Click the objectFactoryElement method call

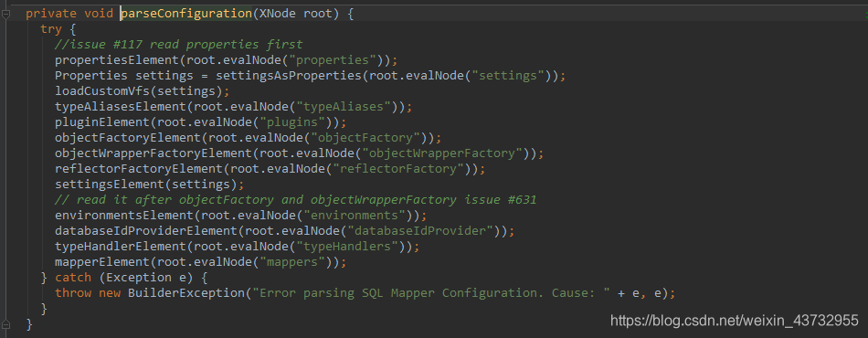pyautogui.click(x=128, y=137)
